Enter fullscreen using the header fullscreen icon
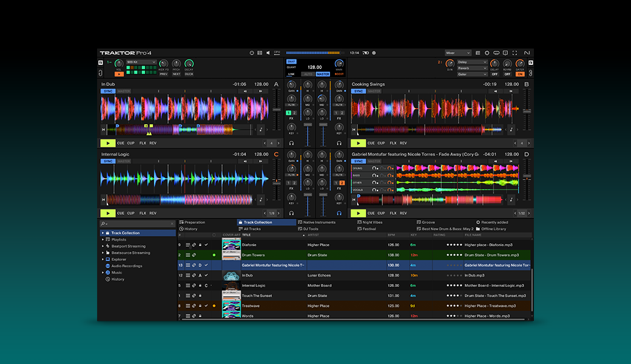 pos(515,53)
